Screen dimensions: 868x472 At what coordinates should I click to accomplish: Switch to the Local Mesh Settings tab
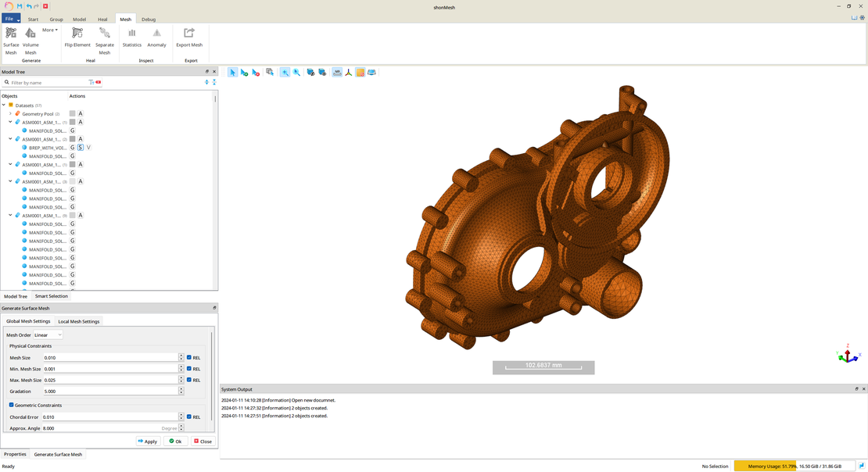click(x=79, y=321)
